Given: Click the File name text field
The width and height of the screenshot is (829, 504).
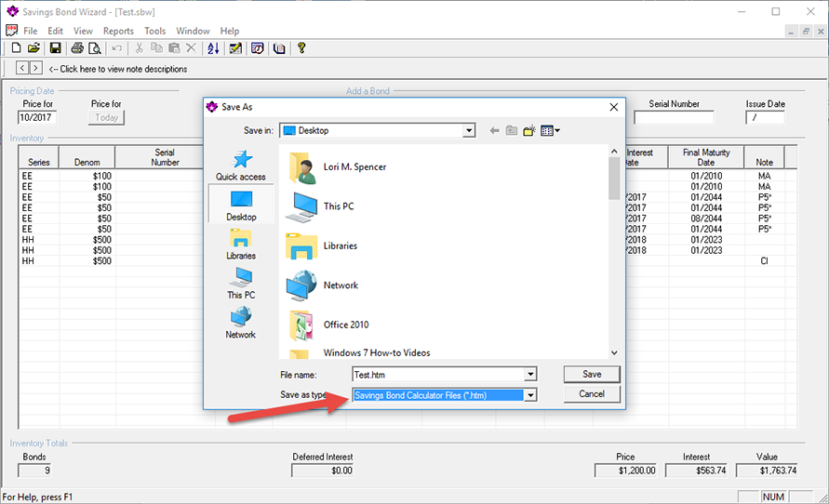Looking at the screenshot, I should coord(438,375).
